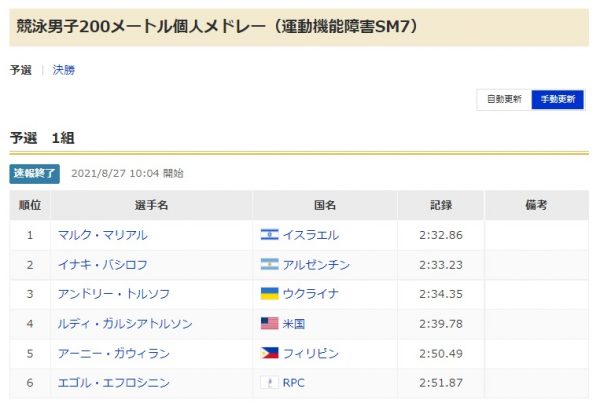Click the Philippines flag icon
The width and height of the screenshot is (600, 407).
tap(268, 353)
